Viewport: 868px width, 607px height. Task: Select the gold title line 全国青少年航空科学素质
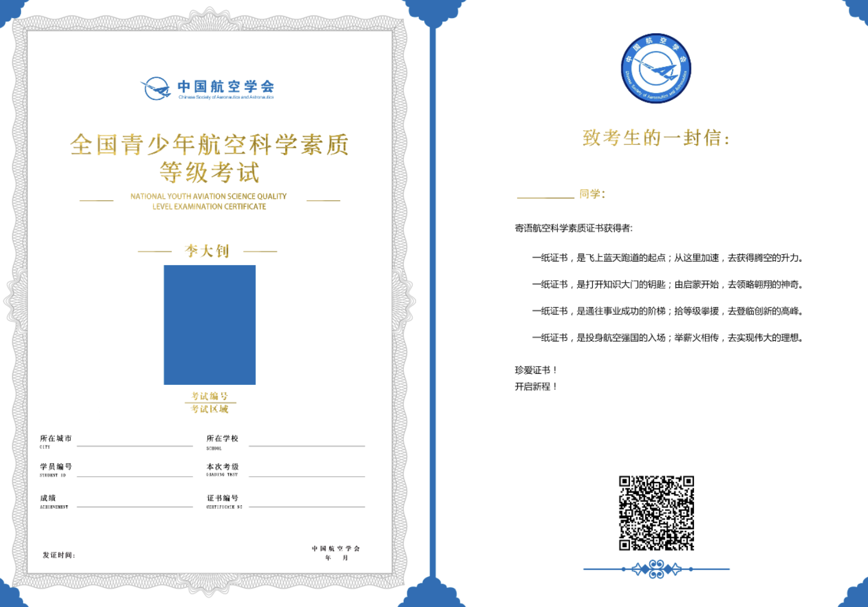point(209,144)
